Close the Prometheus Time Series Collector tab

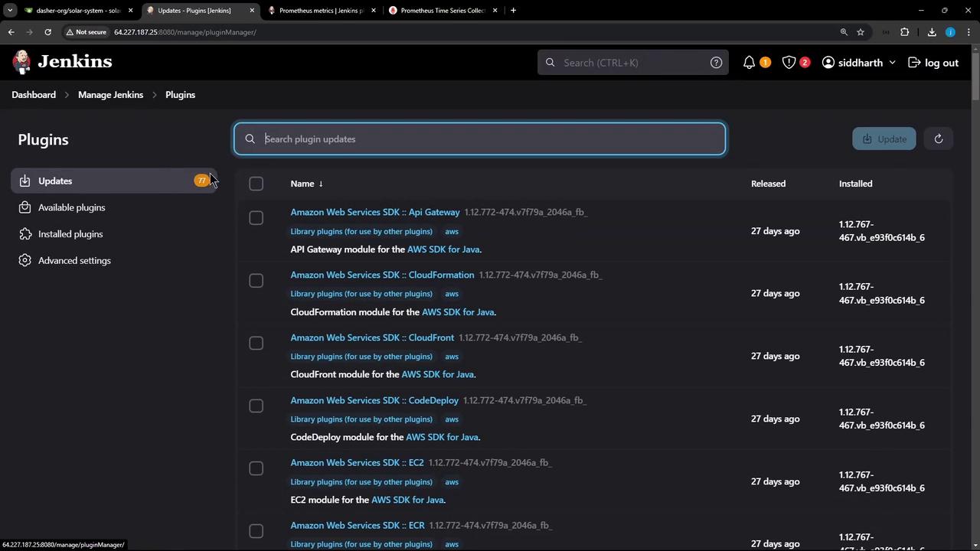click(495, 11)
